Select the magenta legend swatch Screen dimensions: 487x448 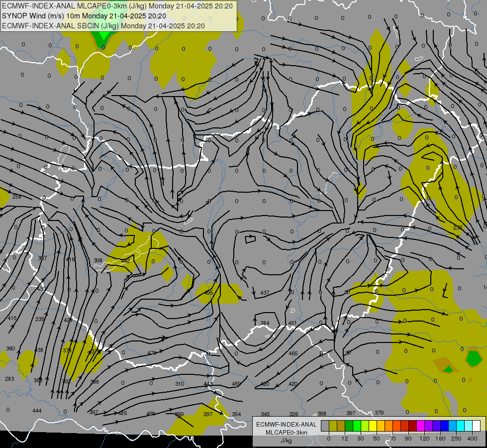pos(420,426)
